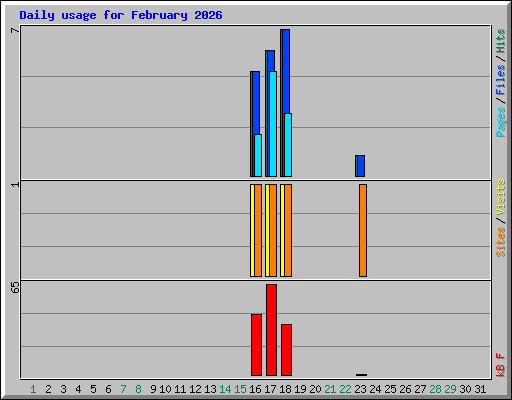Click the day label "26"

(x=405, y=389)
